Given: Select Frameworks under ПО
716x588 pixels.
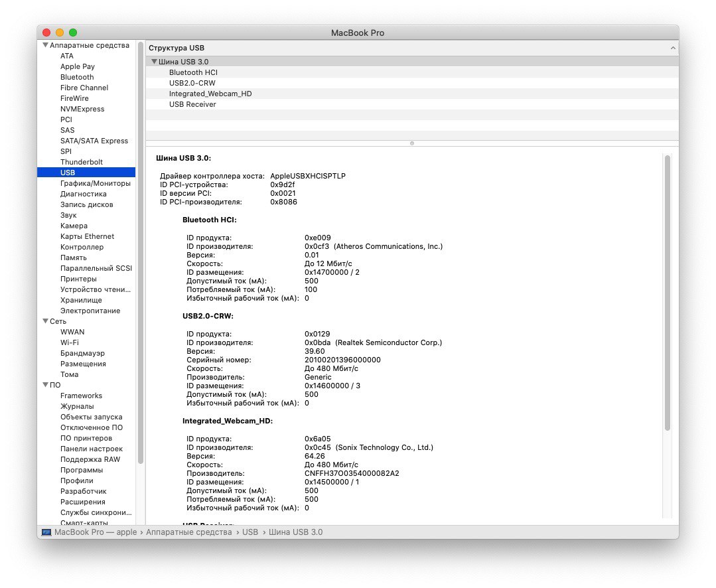Looking at the screenshot, I should (81, 396).
